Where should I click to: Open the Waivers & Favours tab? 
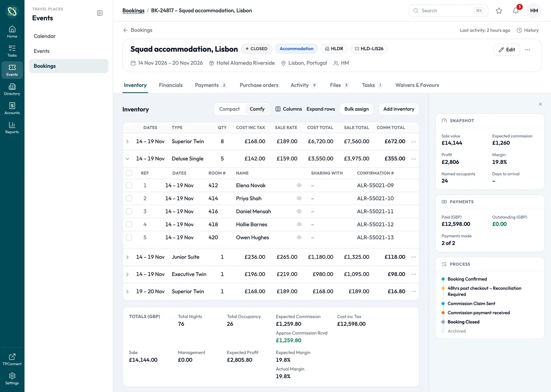417,85
